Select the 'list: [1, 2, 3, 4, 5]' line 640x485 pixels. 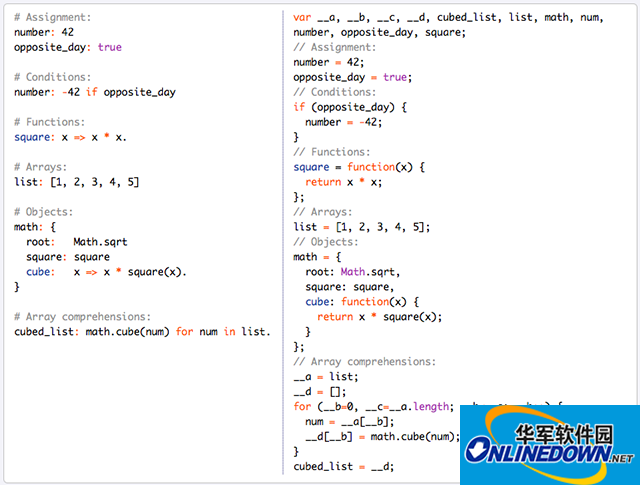click(77, 182)
